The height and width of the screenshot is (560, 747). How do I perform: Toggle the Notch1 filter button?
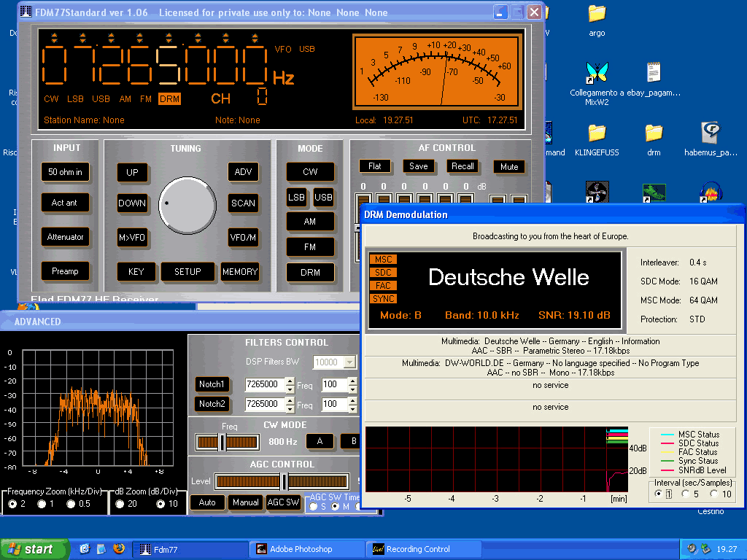pyautogui.click(x=212, y=384)
